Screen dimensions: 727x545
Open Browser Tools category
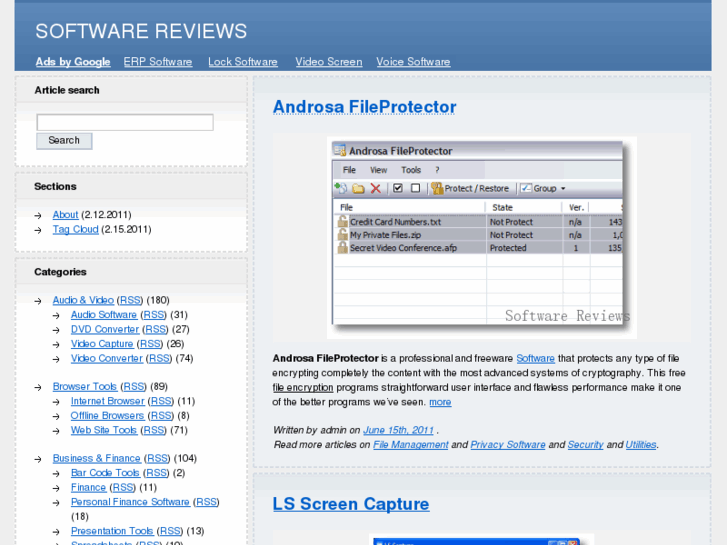click(x=85, y=386)
